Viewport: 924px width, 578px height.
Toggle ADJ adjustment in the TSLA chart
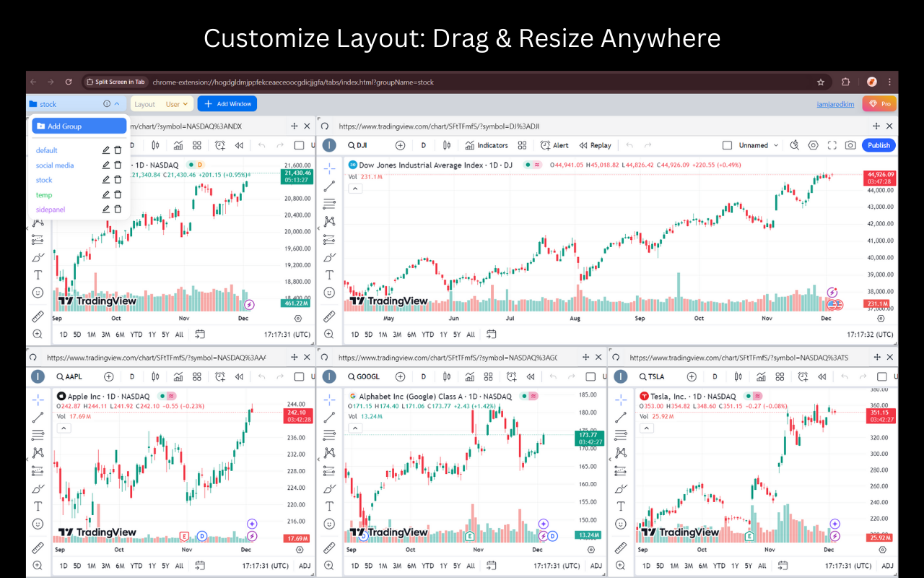click(887, 566)
